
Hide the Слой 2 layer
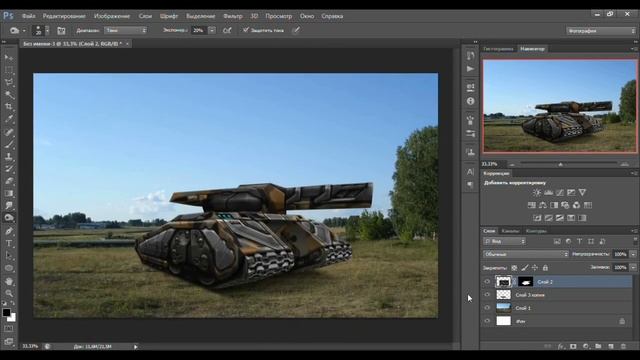(487, 282)
